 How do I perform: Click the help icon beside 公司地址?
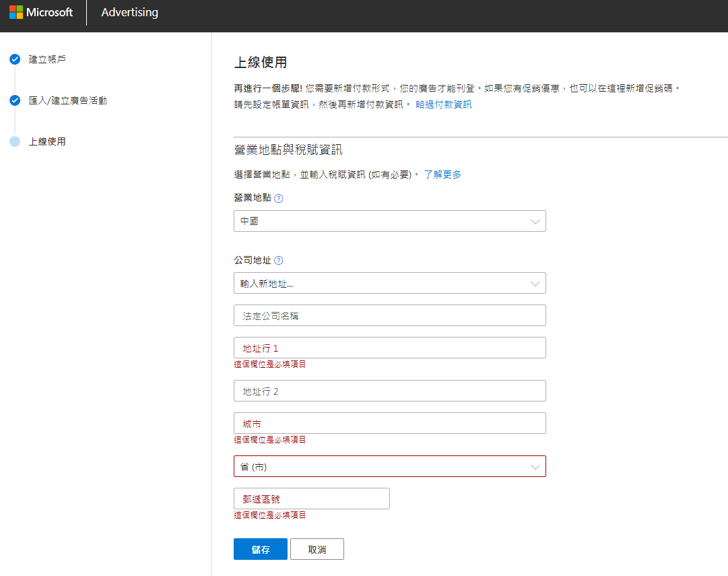pyautogui.click(x=279, y=261)
